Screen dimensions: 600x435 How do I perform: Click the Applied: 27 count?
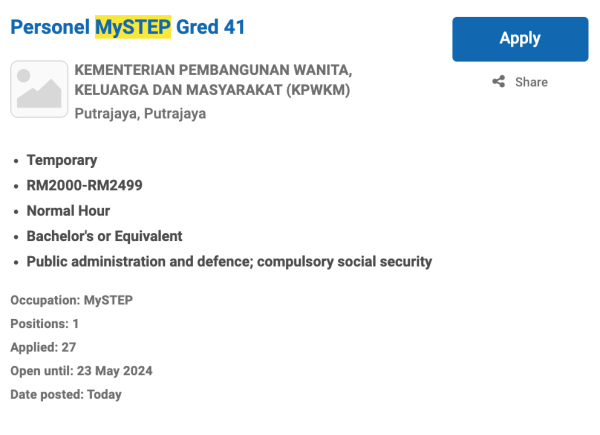[x=43, y=347]
